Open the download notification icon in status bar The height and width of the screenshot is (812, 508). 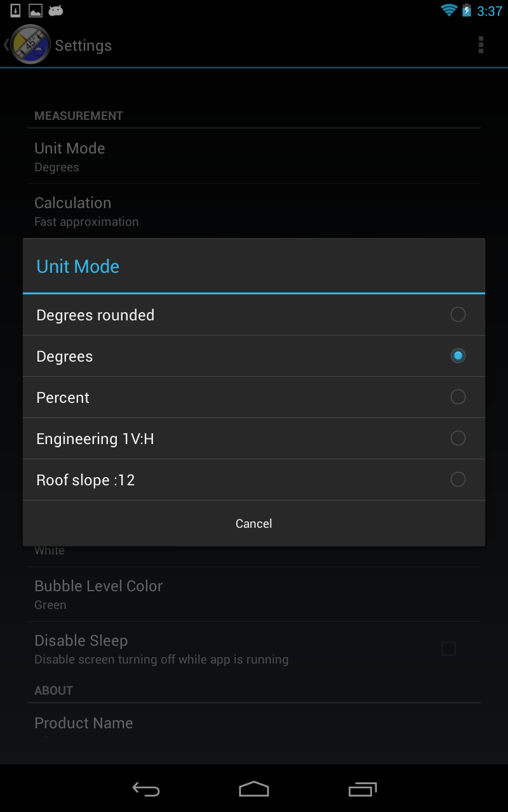pos(15,11)
